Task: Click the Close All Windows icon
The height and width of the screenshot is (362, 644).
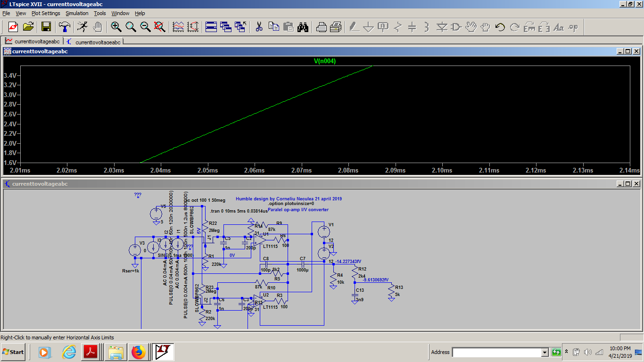Action: pyautogui.click(x=241, y=27)
